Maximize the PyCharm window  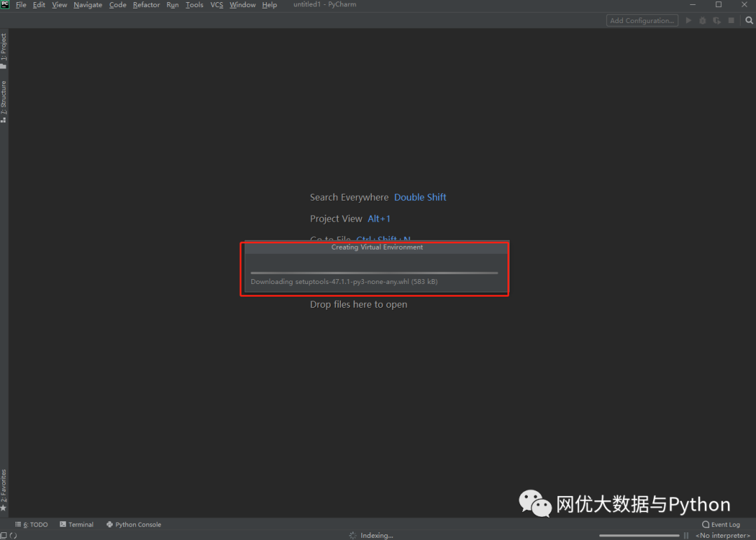pos(718,4)
